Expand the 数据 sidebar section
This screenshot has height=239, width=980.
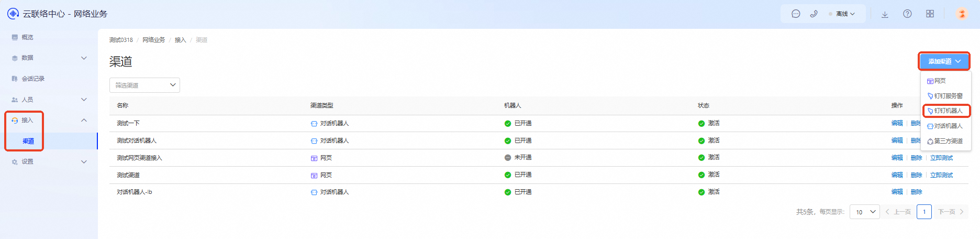click(49, 58)
